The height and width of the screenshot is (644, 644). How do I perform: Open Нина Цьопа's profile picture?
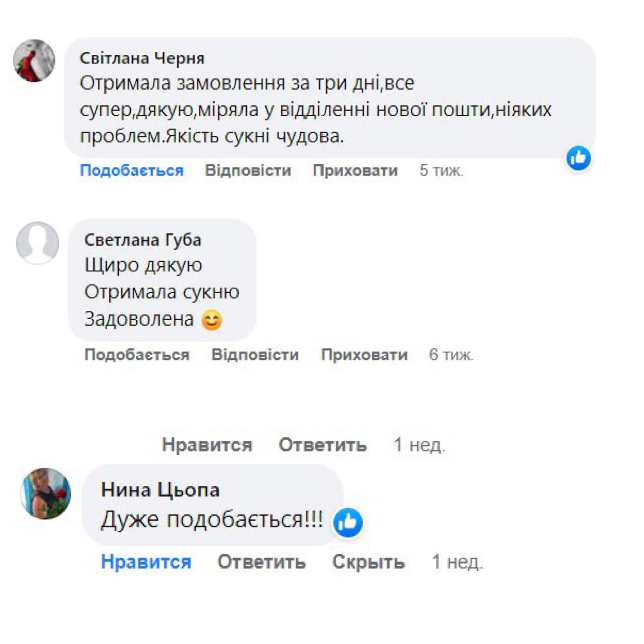coord(46,494)
